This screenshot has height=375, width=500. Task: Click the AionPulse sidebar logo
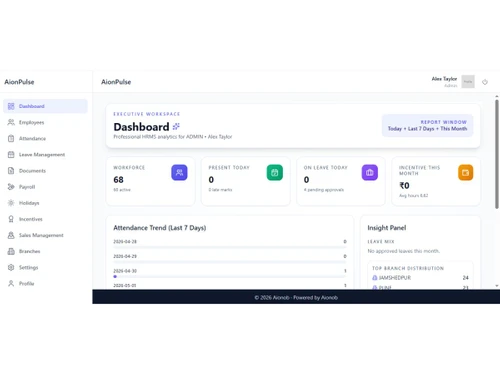19,82
